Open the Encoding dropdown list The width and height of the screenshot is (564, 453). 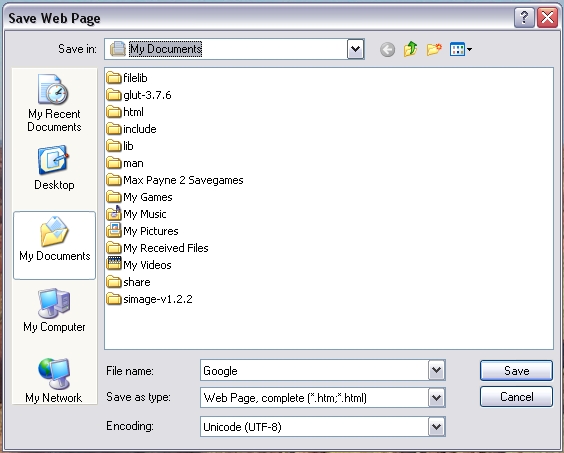pos(436,426)
